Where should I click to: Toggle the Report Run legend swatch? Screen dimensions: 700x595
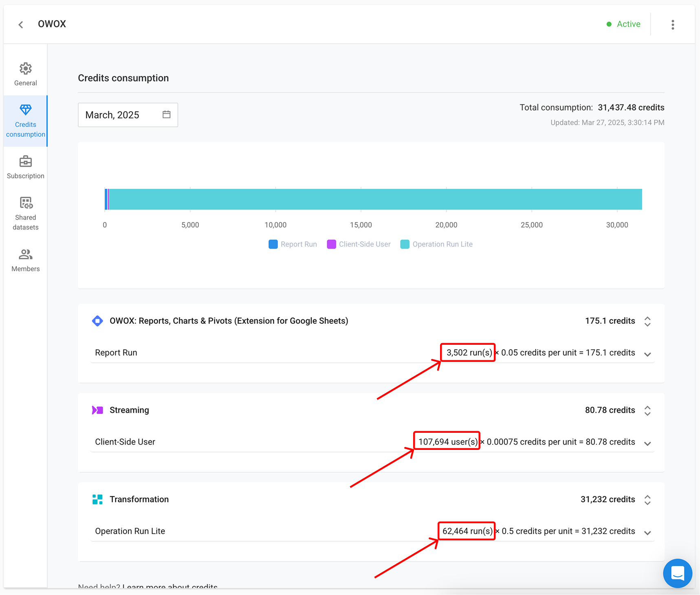coord(273,244)
